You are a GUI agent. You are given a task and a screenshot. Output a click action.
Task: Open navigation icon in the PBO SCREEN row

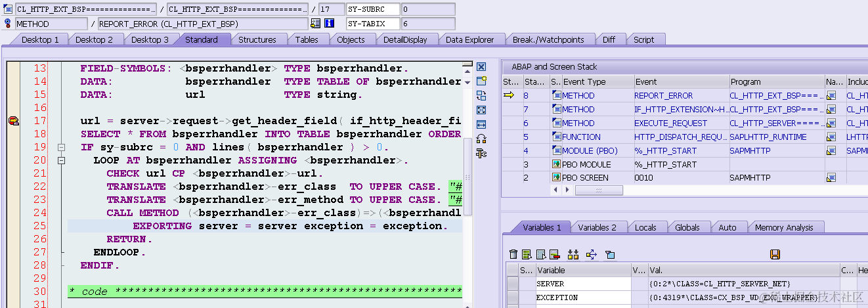pyautogui.click(x=831, y=177)
